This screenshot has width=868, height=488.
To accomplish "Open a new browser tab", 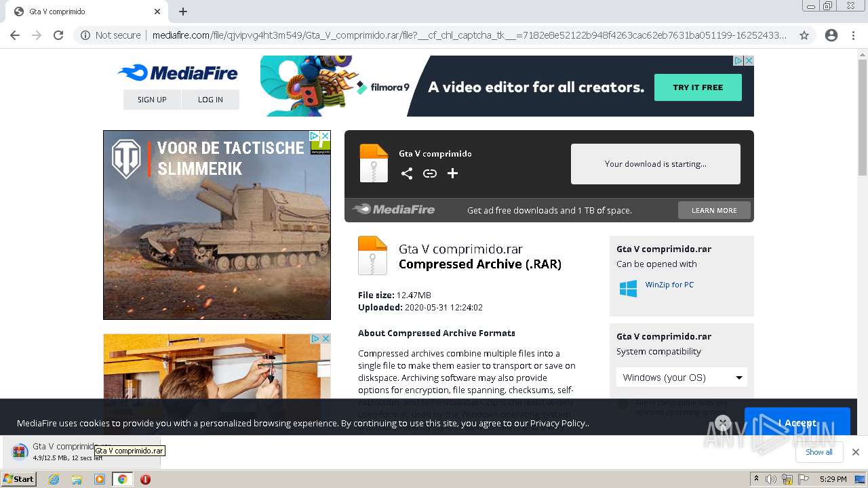I will tap(183, 12).
